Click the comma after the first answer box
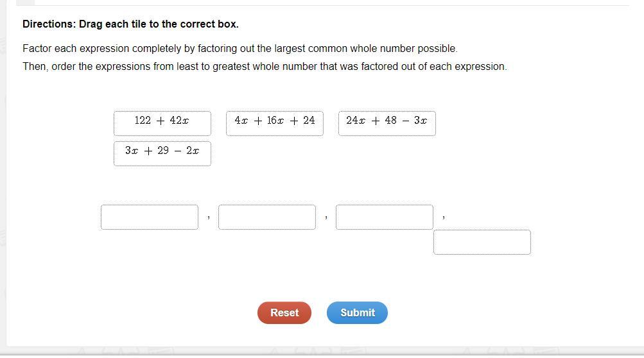This screenshot has width=644, height=358. click(209, 218)
